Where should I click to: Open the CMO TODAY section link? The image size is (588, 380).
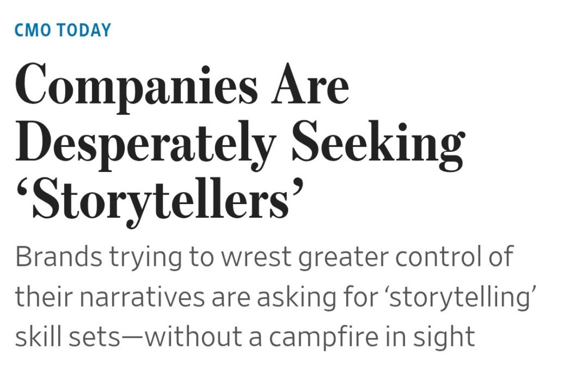(63, 31)
